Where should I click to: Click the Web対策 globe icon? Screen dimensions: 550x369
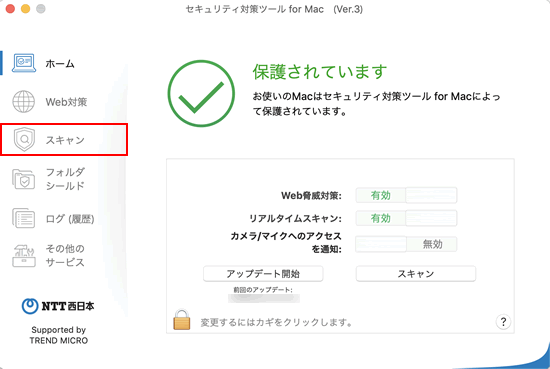click(x=24, y=102)
